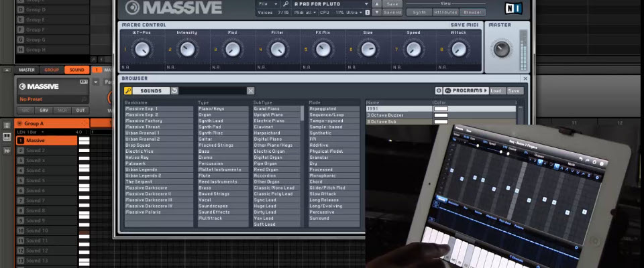Click the magnifier search icon beside File menu
The width and height of the screenshot is (644, 268).
286,4
